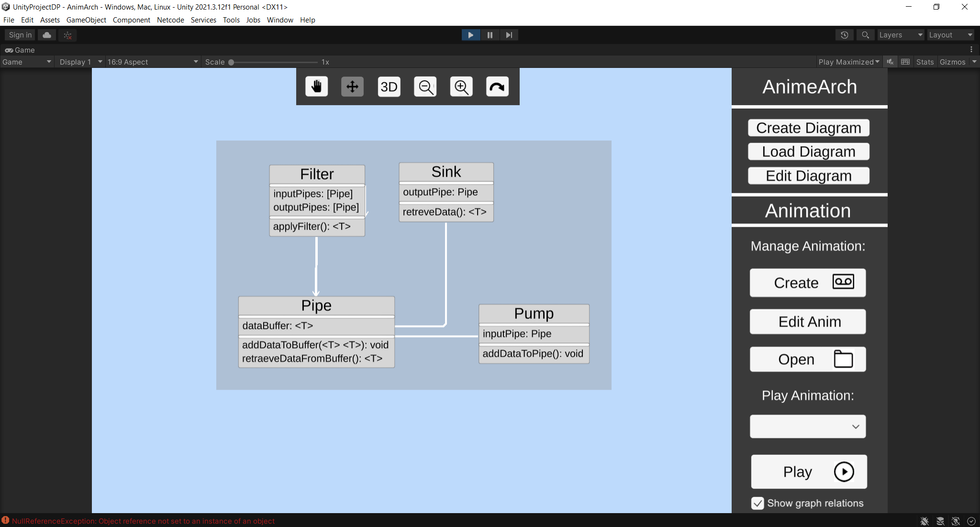Select the hand pan tool
980x527 pixels.
pos(316,87)
